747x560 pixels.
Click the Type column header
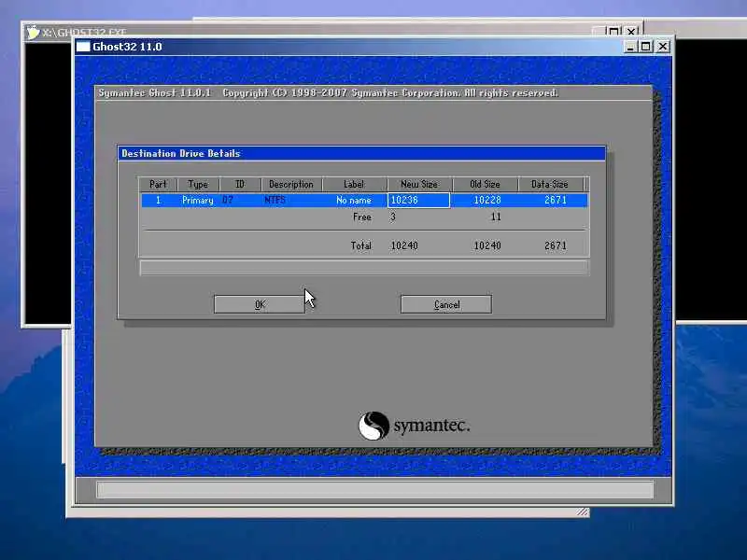pos(198,184)
